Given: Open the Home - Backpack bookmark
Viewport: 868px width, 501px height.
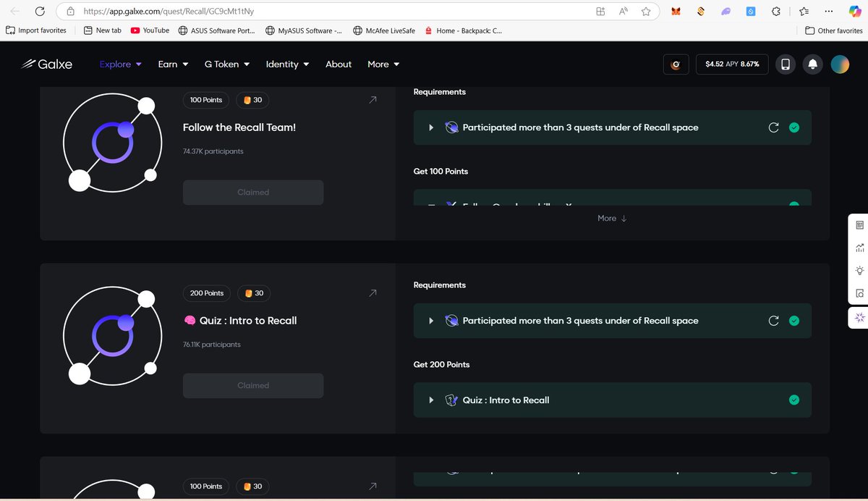Looking at the screenshot, I should tap(463, 30).
